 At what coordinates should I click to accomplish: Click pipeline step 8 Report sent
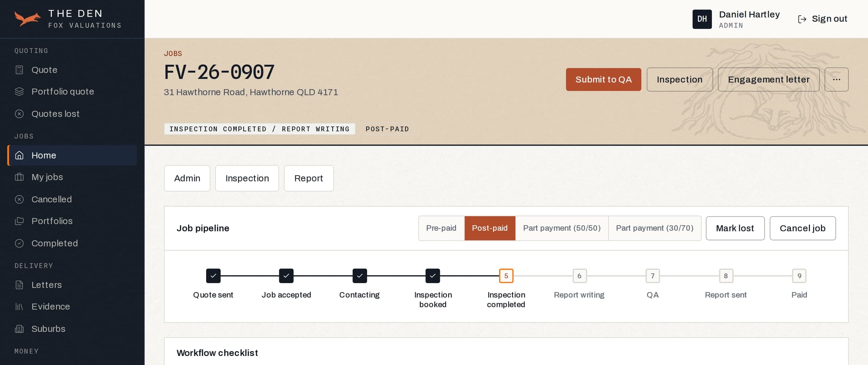(726, 276)
